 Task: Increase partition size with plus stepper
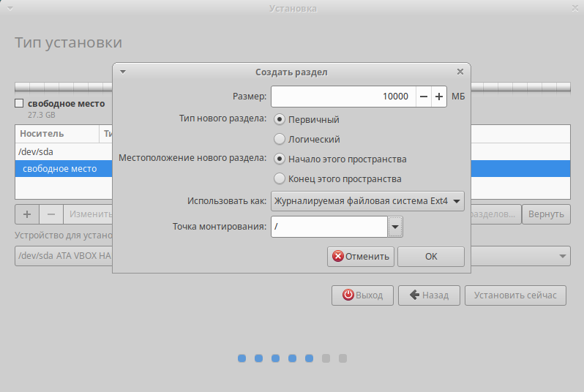tap(439, 97)
